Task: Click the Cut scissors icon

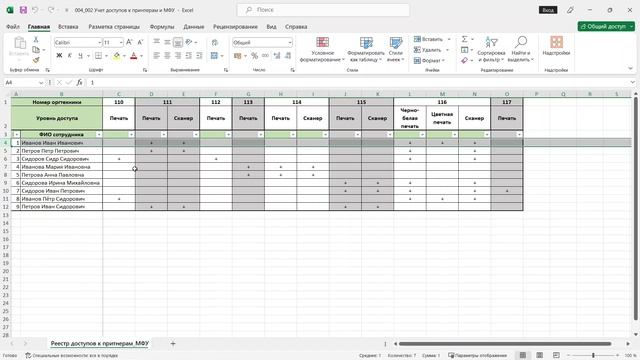Action: (36, 40)
